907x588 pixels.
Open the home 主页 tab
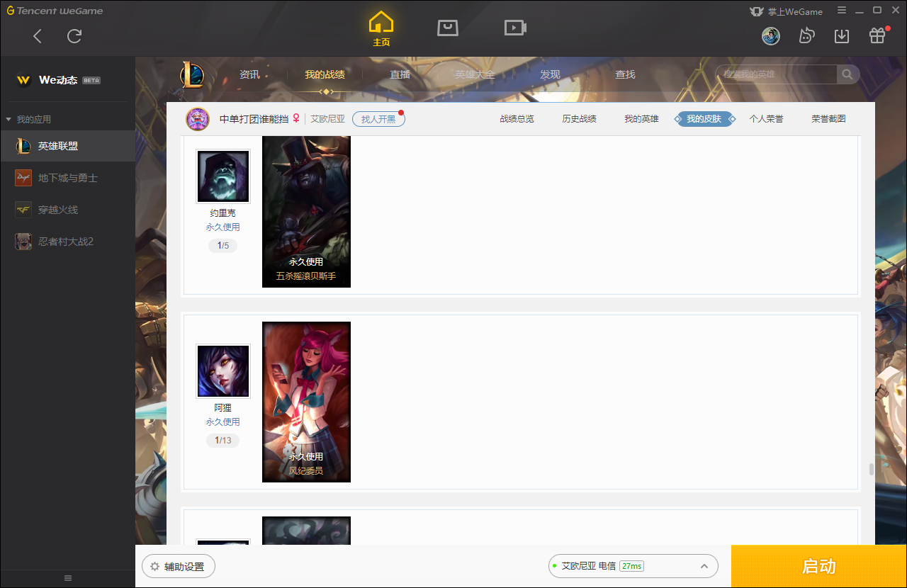(x=381, y=29)
